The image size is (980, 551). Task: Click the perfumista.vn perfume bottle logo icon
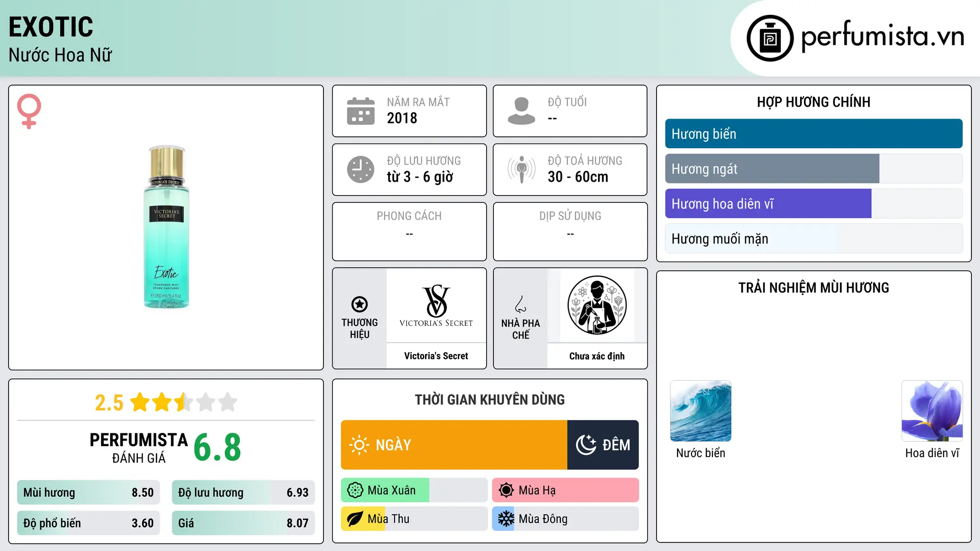(x=770, y=38)
